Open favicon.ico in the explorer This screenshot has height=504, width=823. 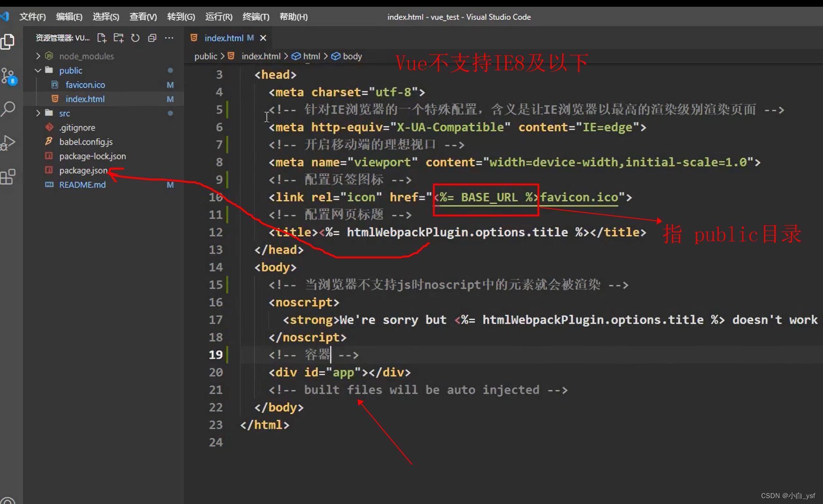[x=85, y=85]
